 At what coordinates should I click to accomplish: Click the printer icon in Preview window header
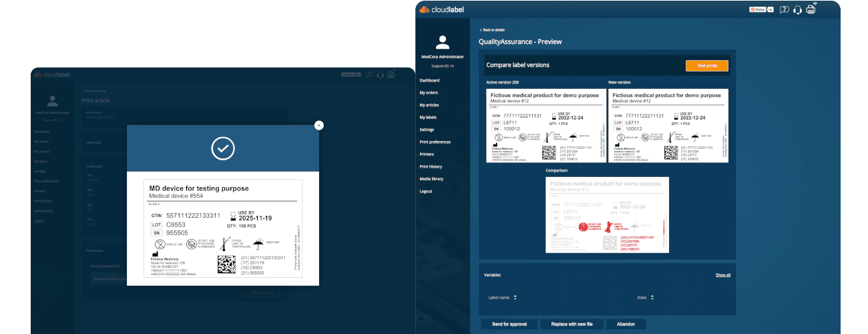(x=811, y=9)
